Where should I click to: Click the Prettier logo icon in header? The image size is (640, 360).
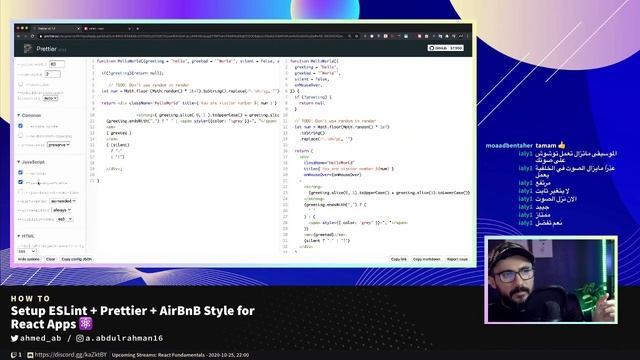(27, 49)
